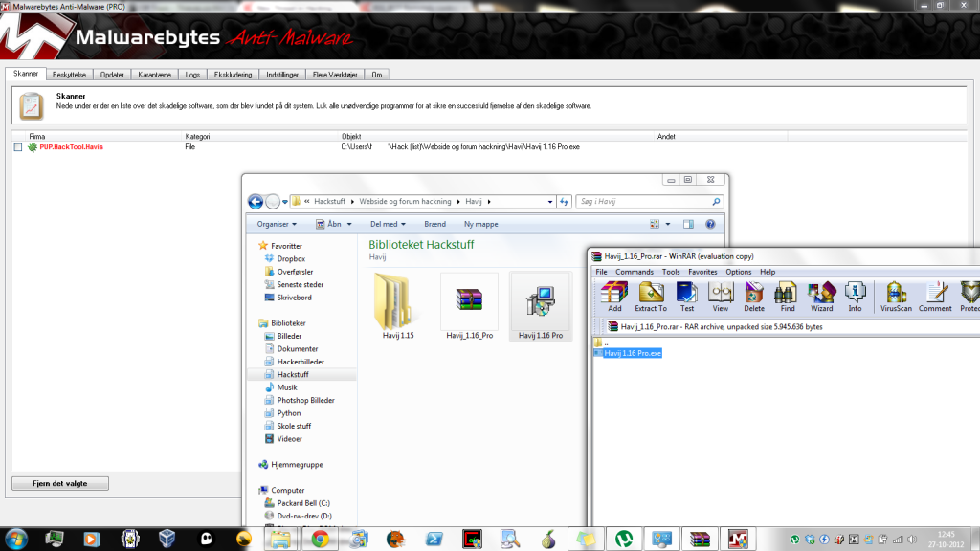Open the Flere Værktøjer tab
Viewport: 980px width, 551px height.
335,75
